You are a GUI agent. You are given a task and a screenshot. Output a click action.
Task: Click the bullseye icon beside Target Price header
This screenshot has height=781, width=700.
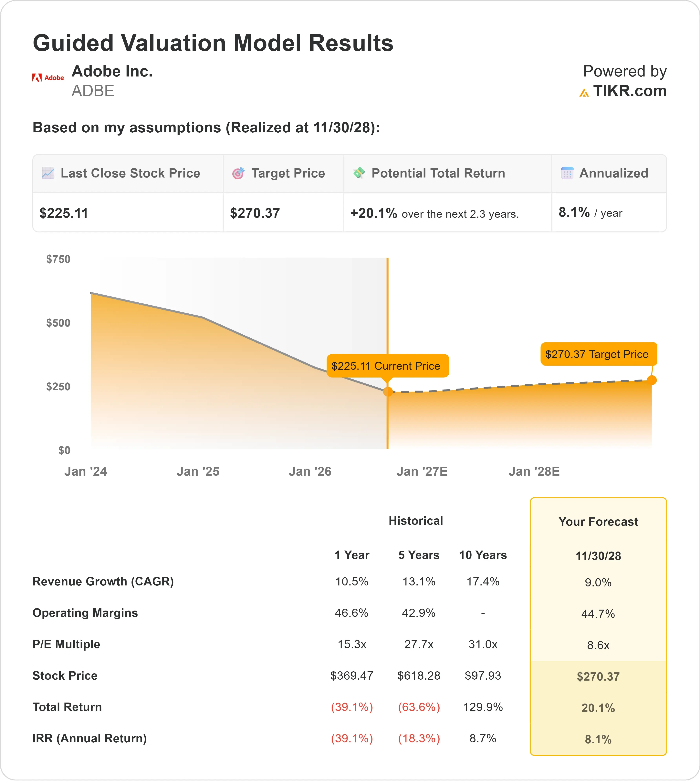coord(238,173)
